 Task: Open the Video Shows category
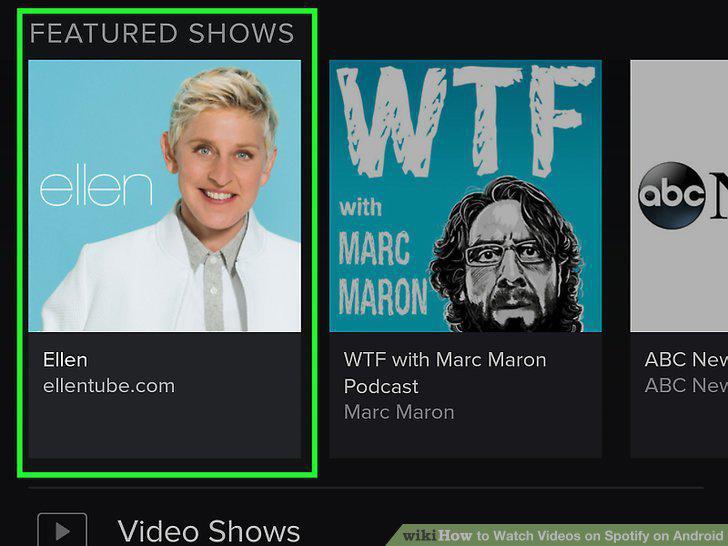(x=208, y=531)
